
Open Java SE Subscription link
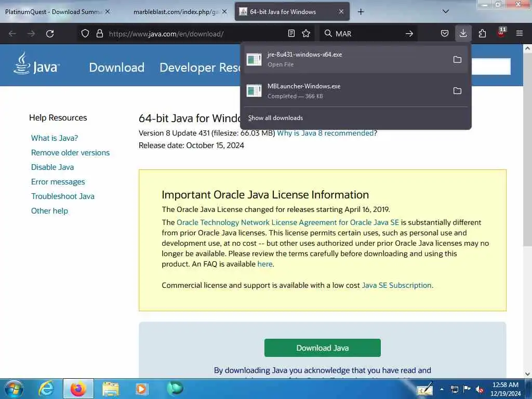[396, 285]
